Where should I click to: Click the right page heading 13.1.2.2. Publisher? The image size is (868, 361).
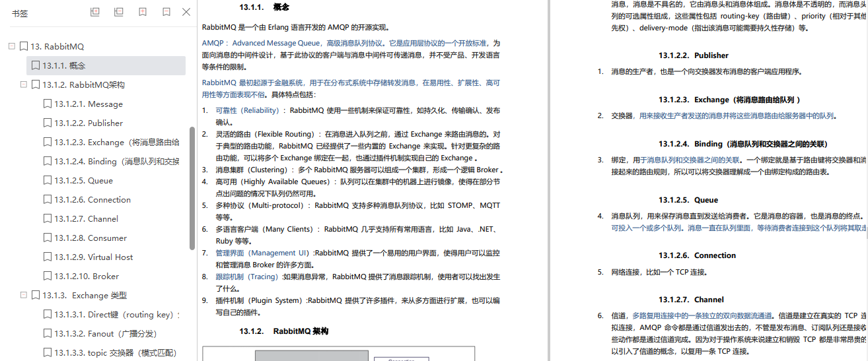693,55
